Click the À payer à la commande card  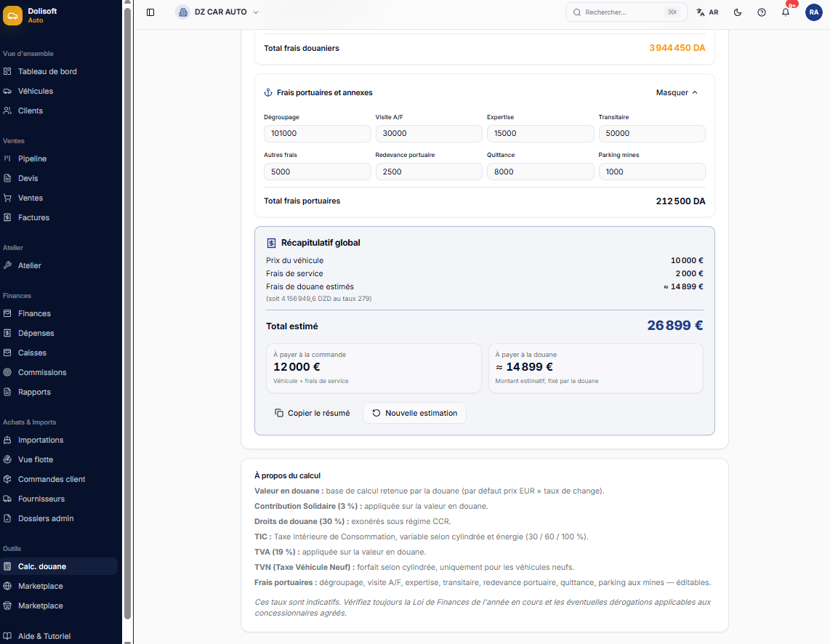pyautogui.click(x=374, y=369)
